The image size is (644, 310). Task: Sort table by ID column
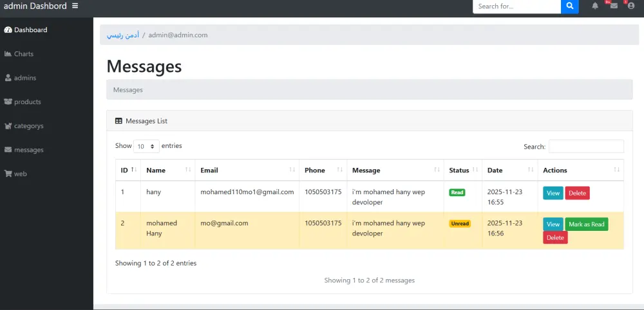(x=128, y=170)
